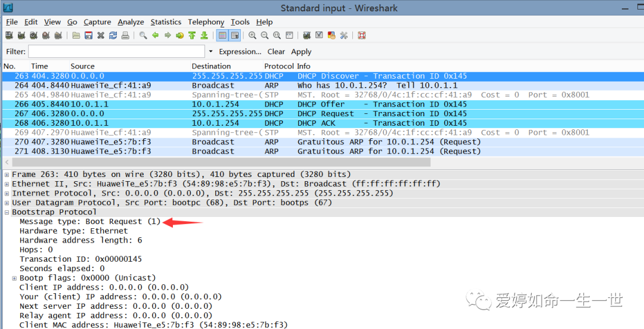Screen dimensions: 644x329
Task: Expand the Bootp flags node
Action: point(14,278)
